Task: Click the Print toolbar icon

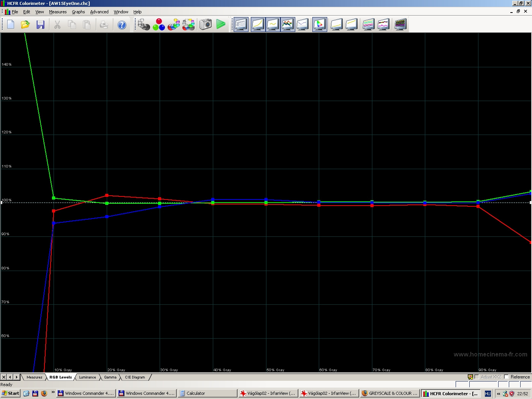Action: 104,25
